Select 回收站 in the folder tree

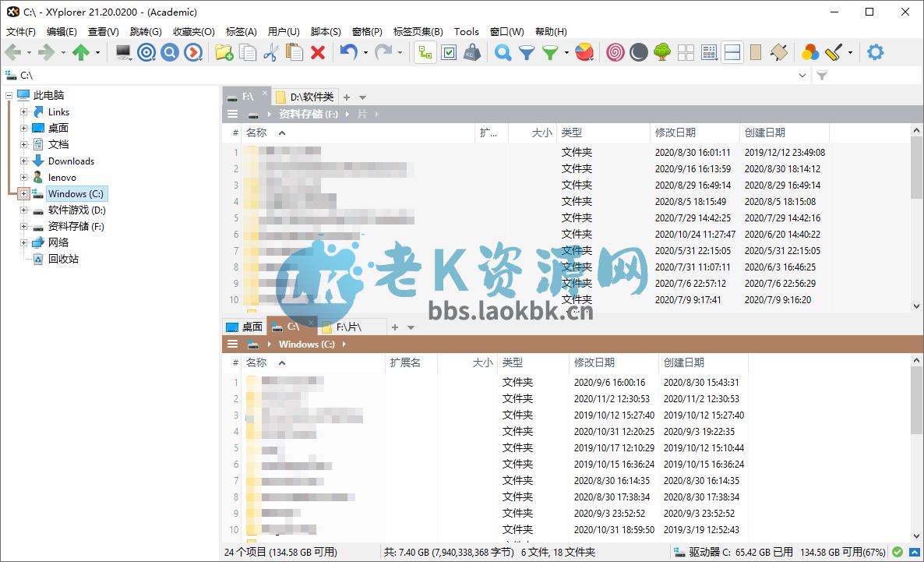tap(63, 259)
